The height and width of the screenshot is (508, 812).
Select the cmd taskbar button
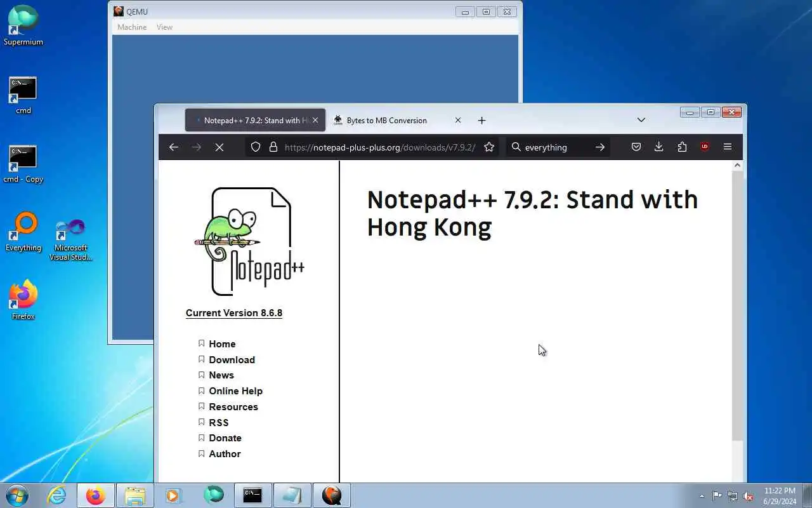pyautogui.click(x=252, y=495)
